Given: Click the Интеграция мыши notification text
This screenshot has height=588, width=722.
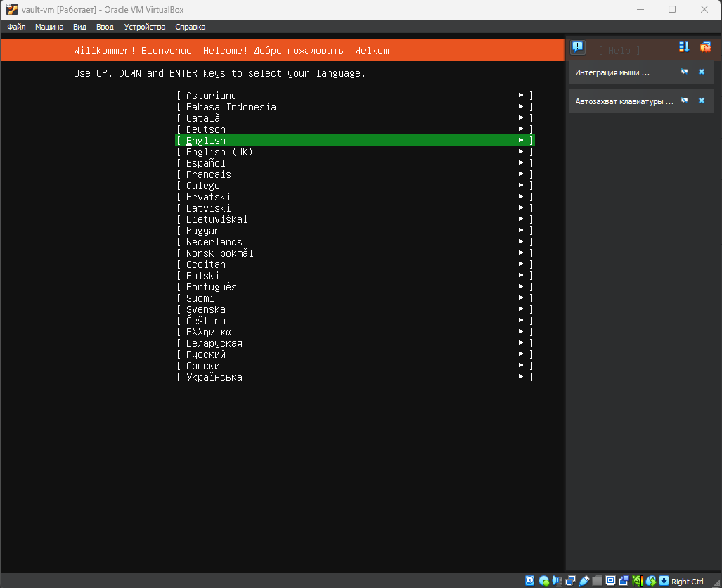Looking at the screenshot, I should coord(612,72).
